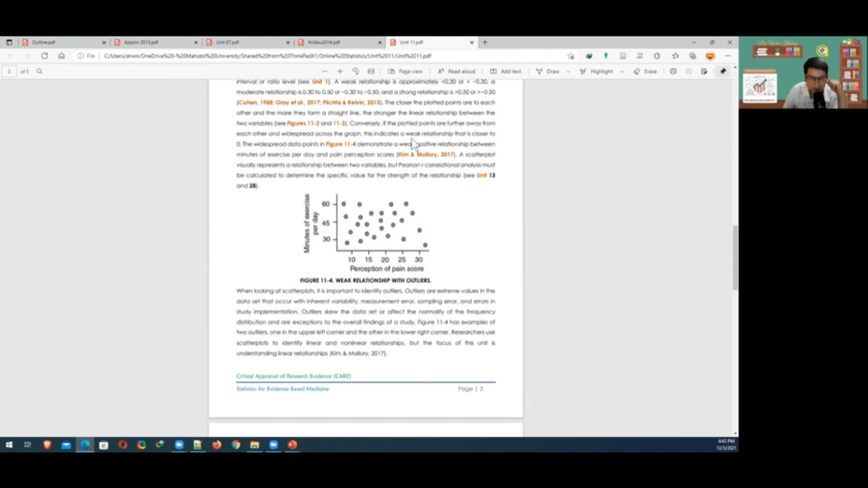
Task: Open the Figure 11-4 text link
Action: (x=341, y=144)
